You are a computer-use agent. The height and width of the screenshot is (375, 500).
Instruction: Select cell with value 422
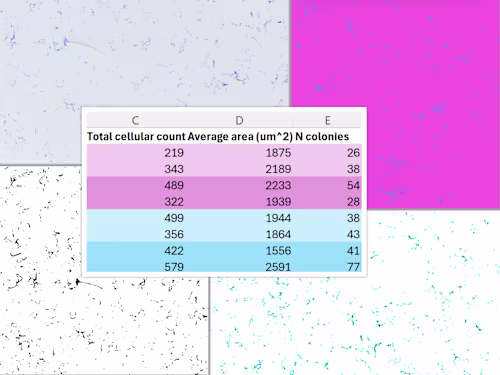coord(136,251)
